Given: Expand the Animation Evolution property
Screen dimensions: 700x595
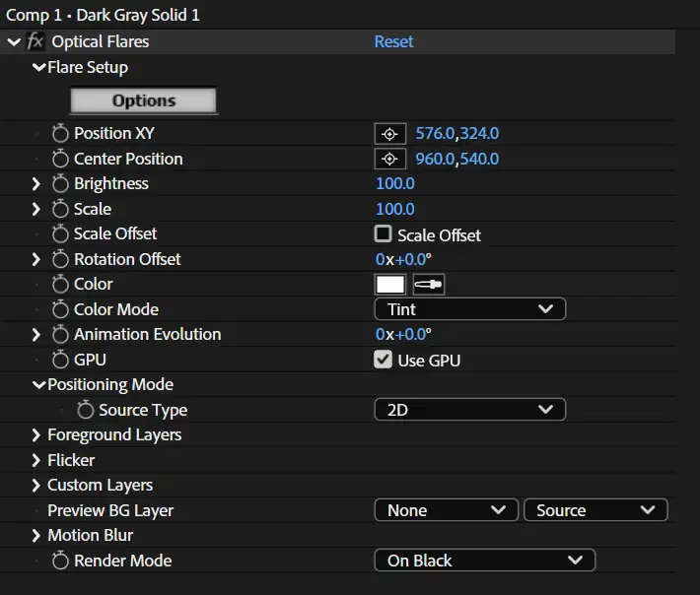Looking at the screenshot, I should pos(36,335).
